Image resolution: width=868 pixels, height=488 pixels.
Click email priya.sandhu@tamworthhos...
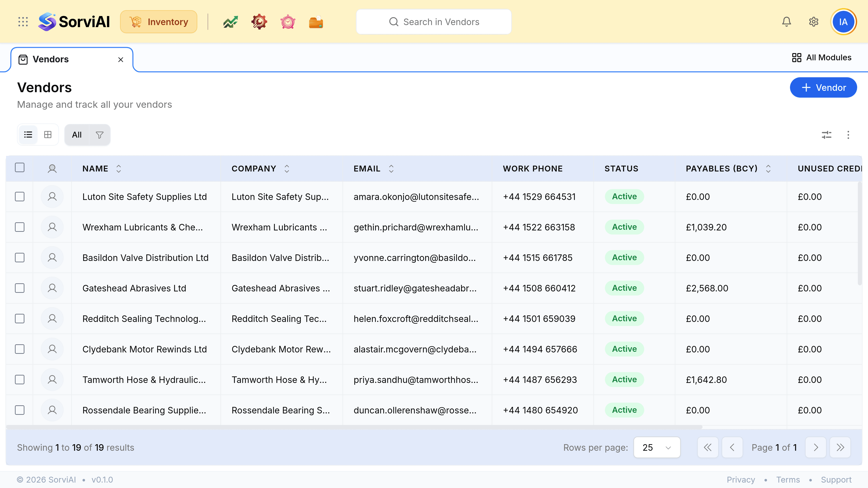(416, 380)
